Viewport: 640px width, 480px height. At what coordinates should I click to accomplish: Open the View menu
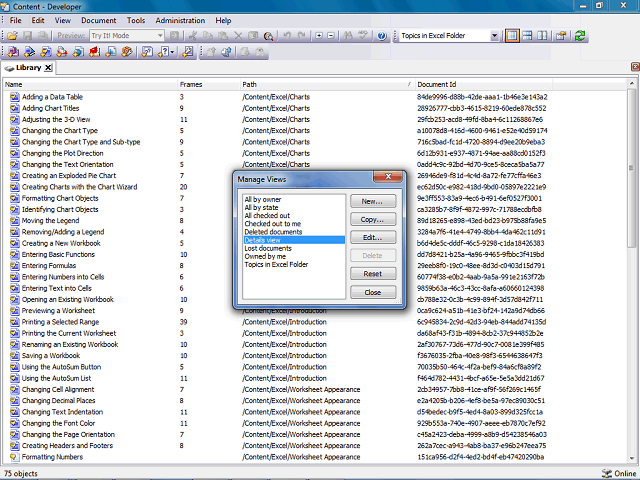point(63,20)
